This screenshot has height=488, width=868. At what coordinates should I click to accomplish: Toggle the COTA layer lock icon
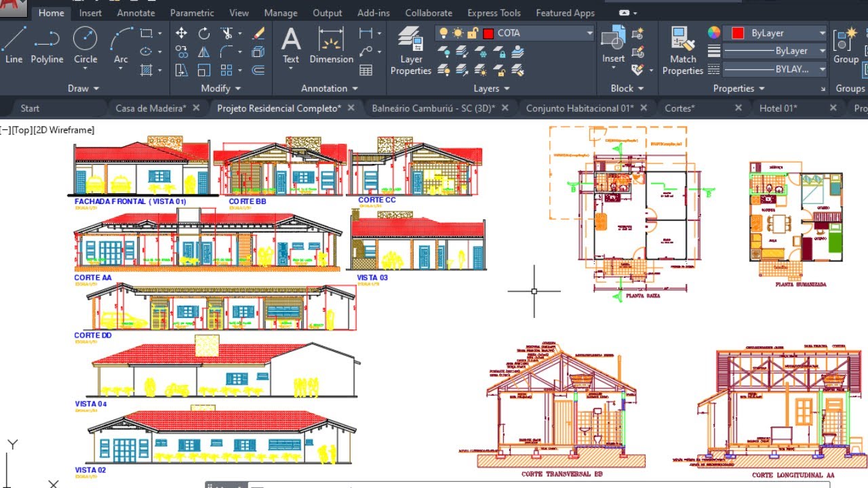[x=473, y=33]
